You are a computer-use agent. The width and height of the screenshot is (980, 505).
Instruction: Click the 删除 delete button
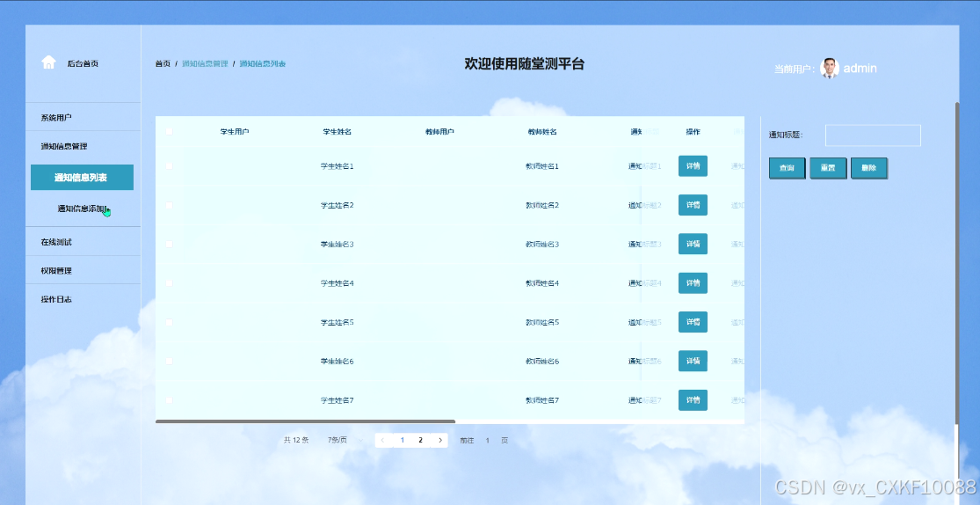click(x=868, y=168)
